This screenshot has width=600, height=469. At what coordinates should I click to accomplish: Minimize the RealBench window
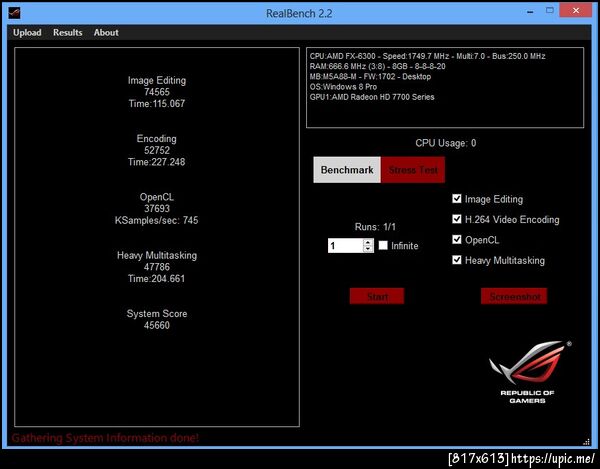tap(530, 12)
